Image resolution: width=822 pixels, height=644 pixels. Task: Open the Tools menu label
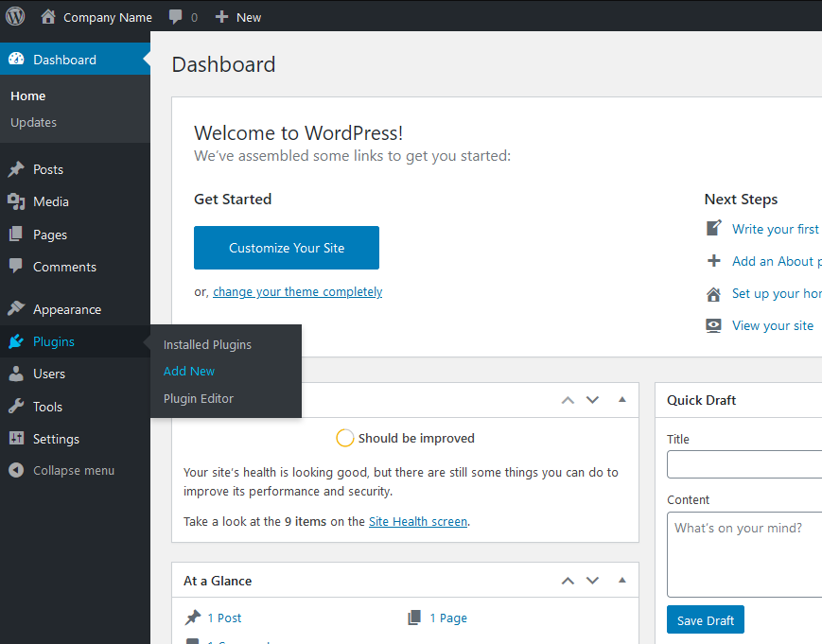[x=47, y=407]
